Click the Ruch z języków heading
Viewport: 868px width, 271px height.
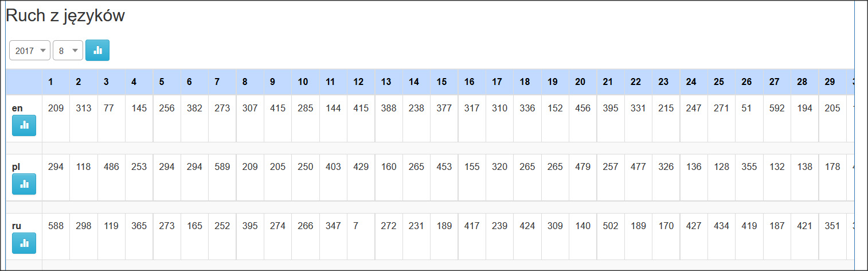point(65,17)
